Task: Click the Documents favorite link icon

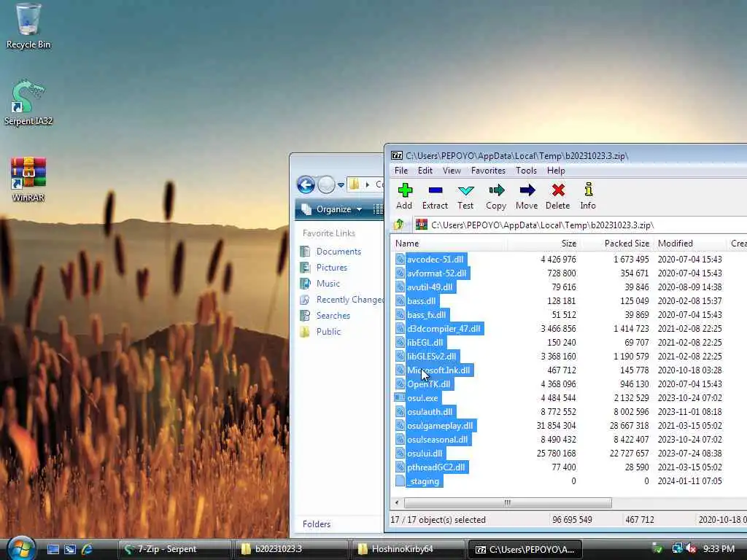Action: pos(305,252)
